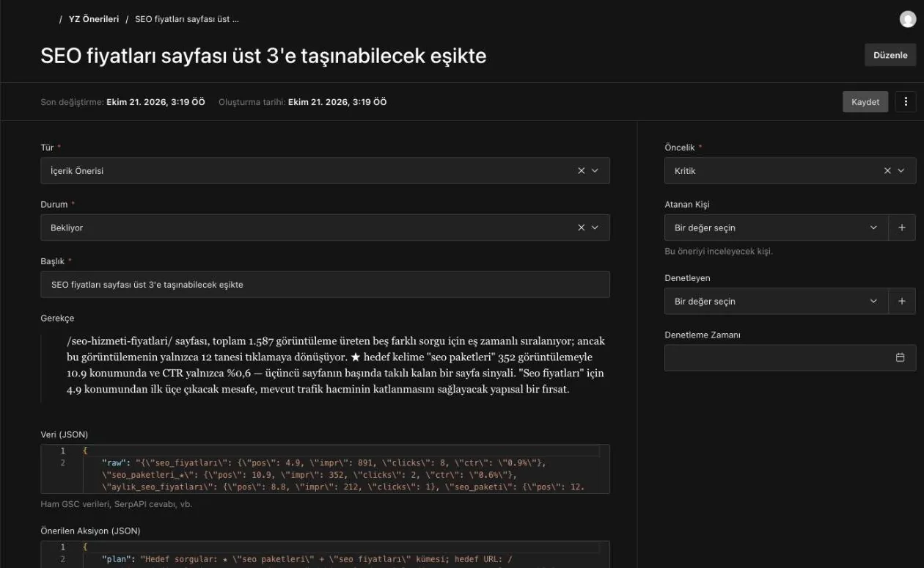Click the Bekliyor selected value
Viewport: 924px width, 568px height.
tap(67, 227)
